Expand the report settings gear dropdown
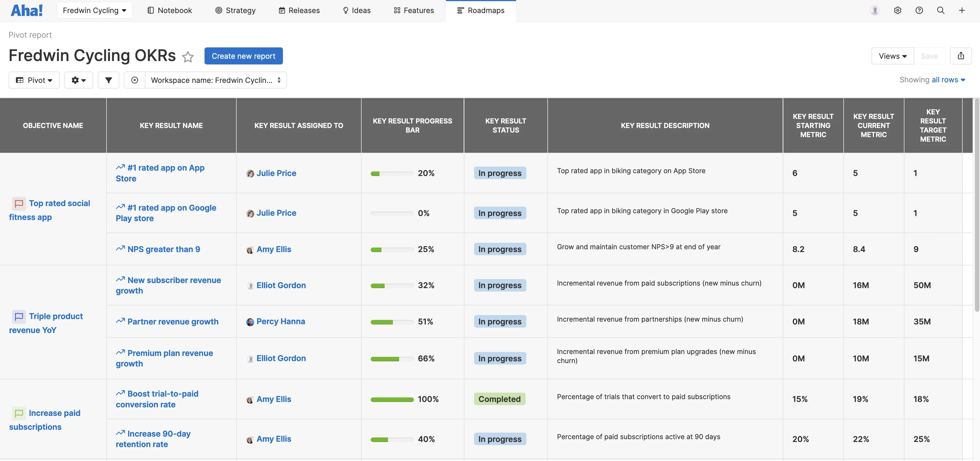This screenshot has height=461, width=980. click(x=78, y=80)
